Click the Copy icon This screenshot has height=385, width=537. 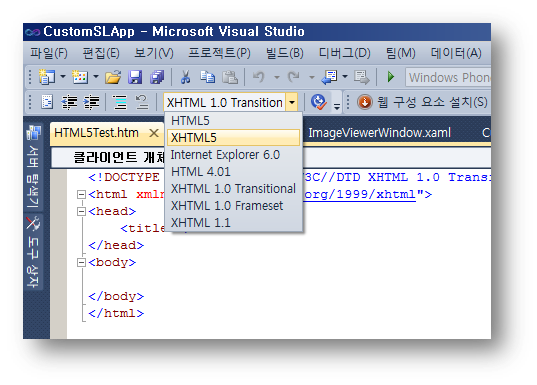[x=208, y=77]
